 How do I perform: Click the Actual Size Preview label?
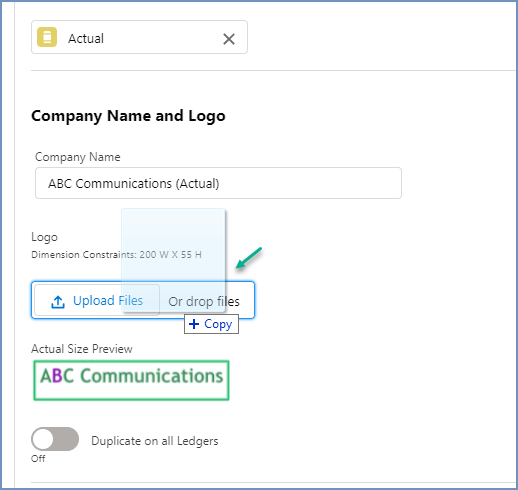click(x=82, y=349)
